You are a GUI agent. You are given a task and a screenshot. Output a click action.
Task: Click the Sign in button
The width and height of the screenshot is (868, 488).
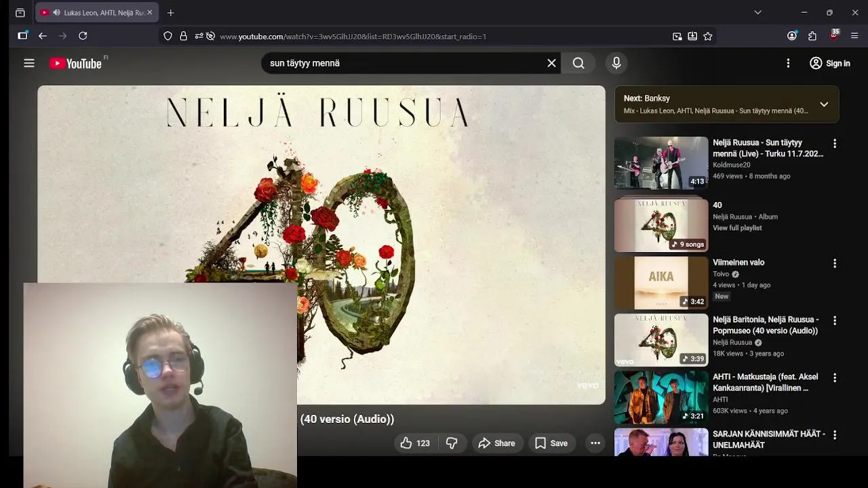tap(830, 63)
